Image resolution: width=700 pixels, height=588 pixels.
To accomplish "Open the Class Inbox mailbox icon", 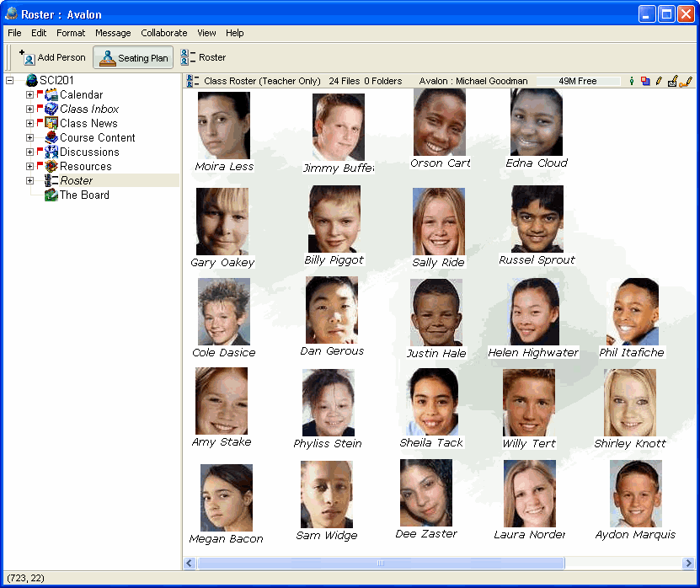I will point(51,110).
